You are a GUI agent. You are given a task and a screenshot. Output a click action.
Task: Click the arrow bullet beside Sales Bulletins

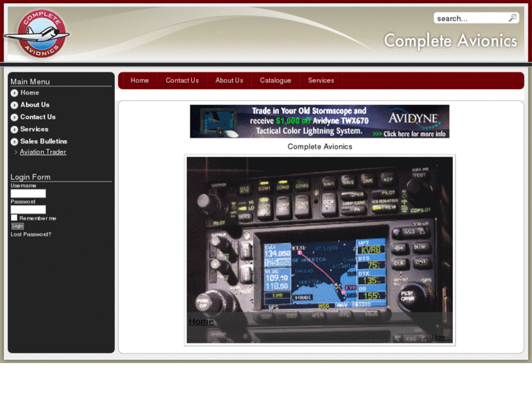(x=14, y=141)
